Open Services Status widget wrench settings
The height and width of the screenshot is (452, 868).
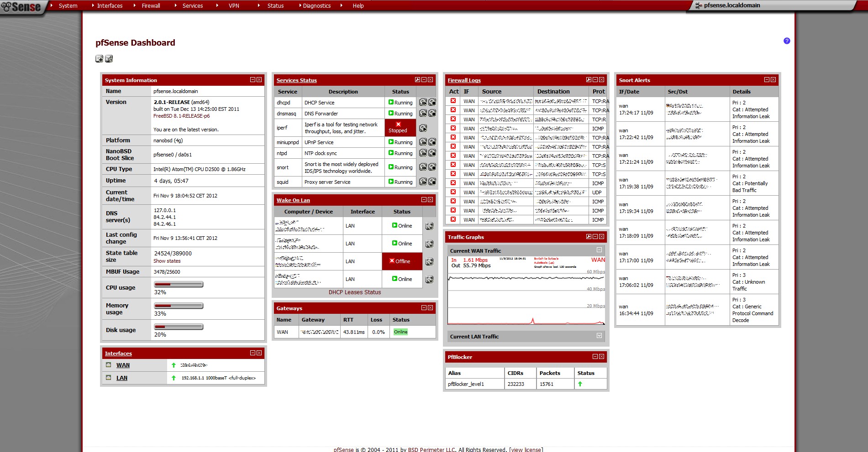(417, 80)
